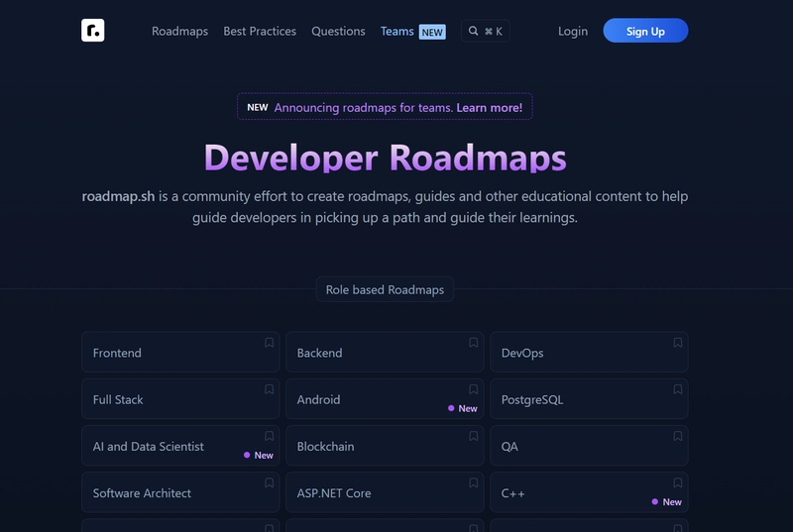Viewport: 793px width, 532px height.
Task: Bookmark the ASP.NET Core roadmap
Action: (474, 483)
